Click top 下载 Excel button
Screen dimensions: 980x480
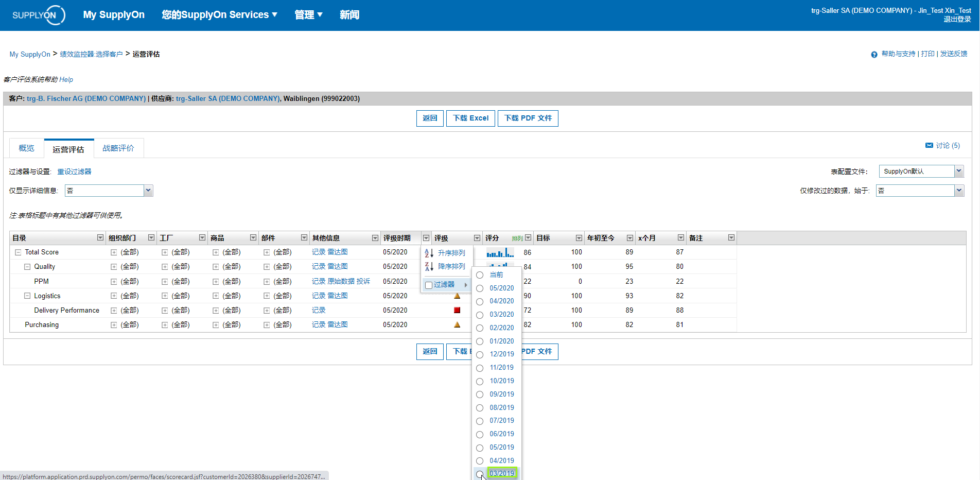click(470, 118)
